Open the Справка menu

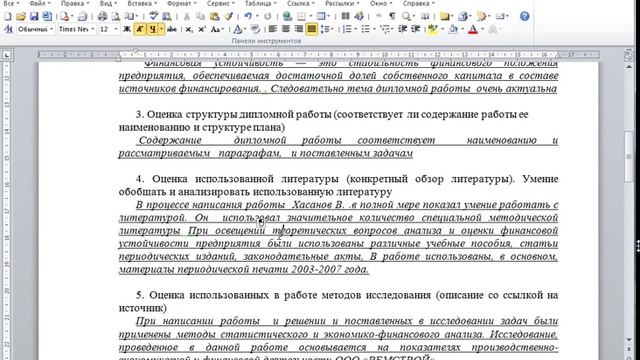click(418, 3)
